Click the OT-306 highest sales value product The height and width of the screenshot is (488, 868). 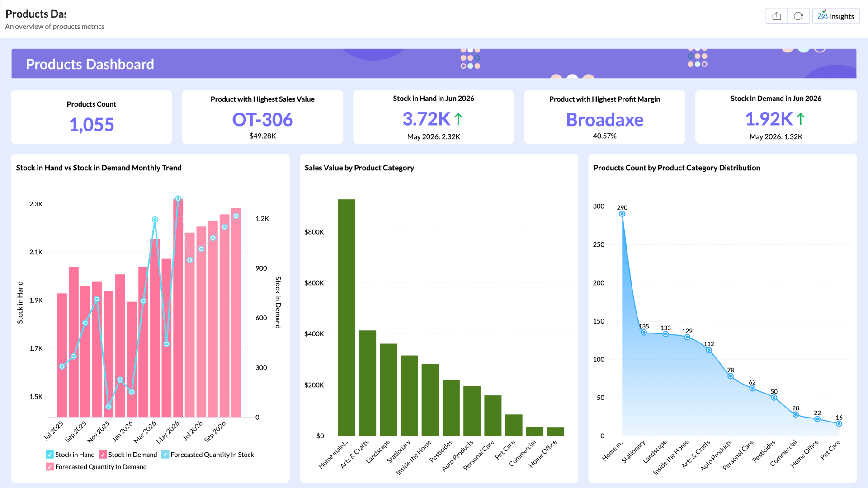[x=262, y=120]
